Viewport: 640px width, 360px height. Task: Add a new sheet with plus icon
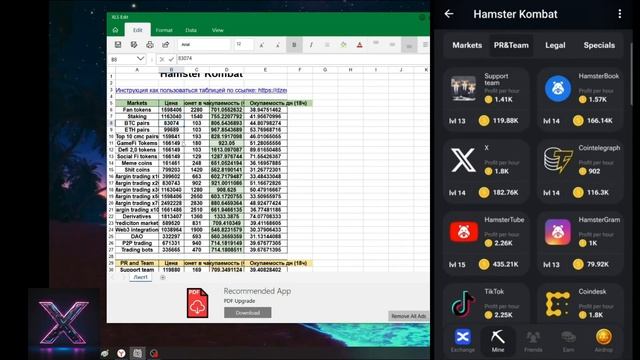pyautogui.click(x=163, y=278)
